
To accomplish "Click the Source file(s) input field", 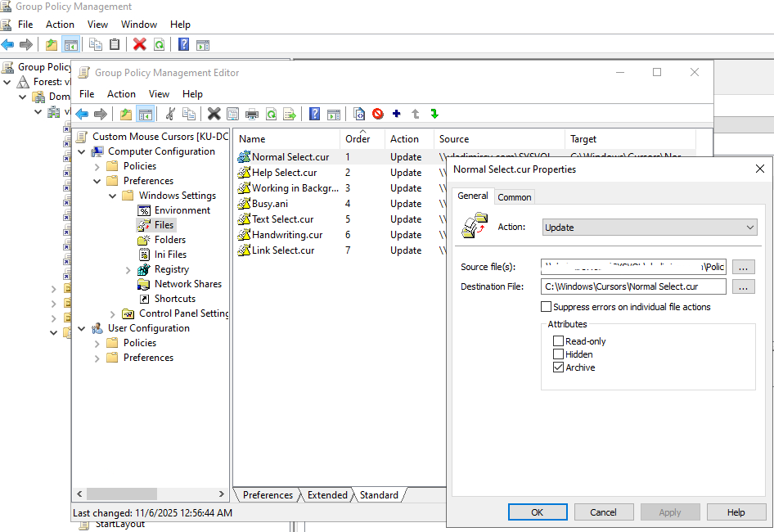I will 634,267.
